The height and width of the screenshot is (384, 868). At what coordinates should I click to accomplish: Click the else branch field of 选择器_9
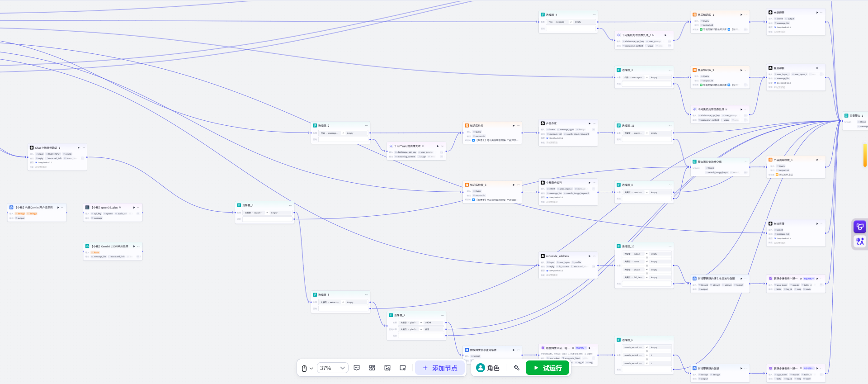point(268,219)
